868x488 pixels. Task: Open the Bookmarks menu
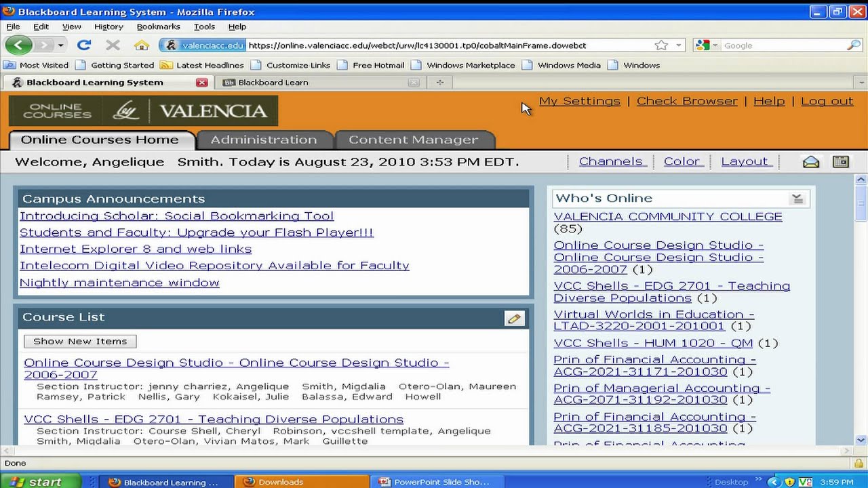[x=159, y=26]
